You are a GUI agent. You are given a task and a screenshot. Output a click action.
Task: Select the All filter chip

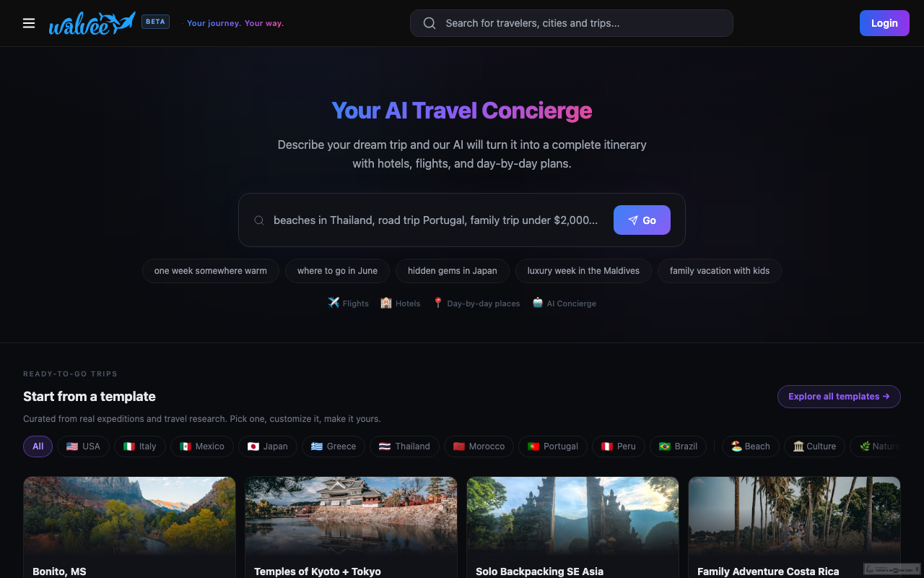click(38, 447)
